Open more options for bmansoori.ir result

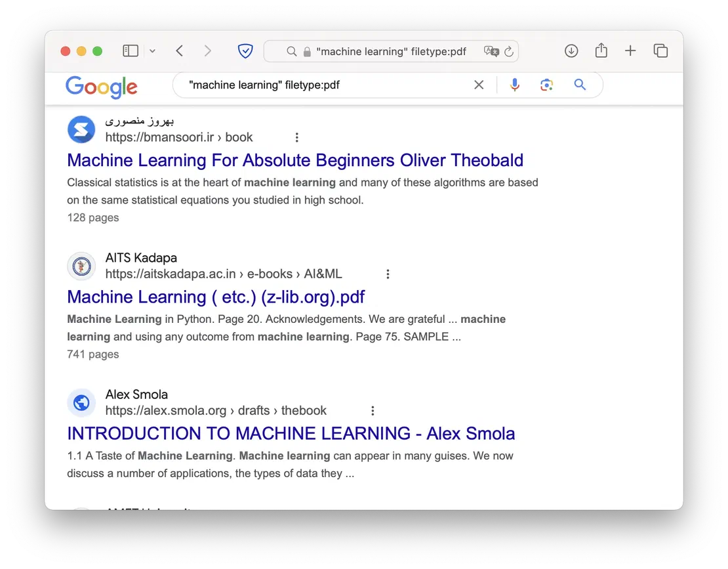pyautogui.click(x=296, y=137)
